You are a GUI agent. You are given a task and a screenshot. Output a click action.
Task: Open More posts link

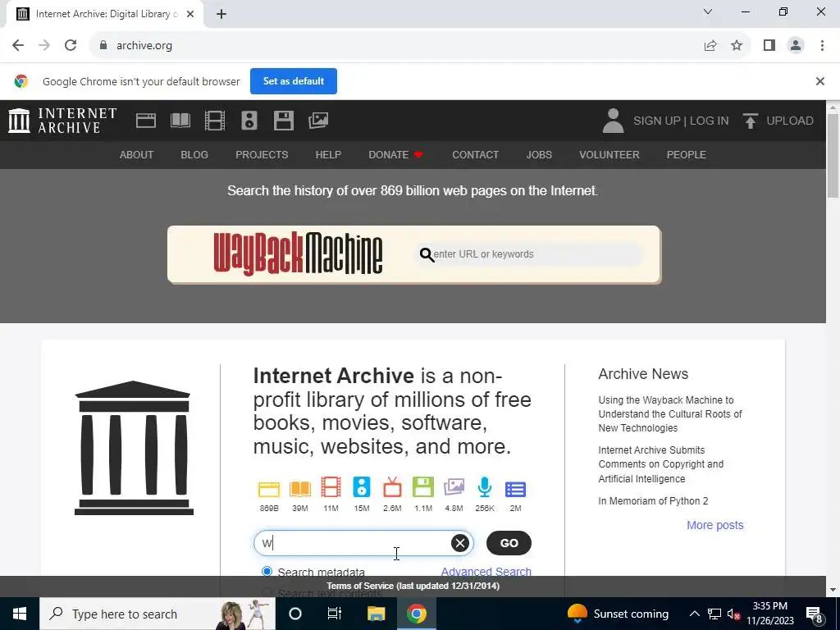tap(715, 525)
